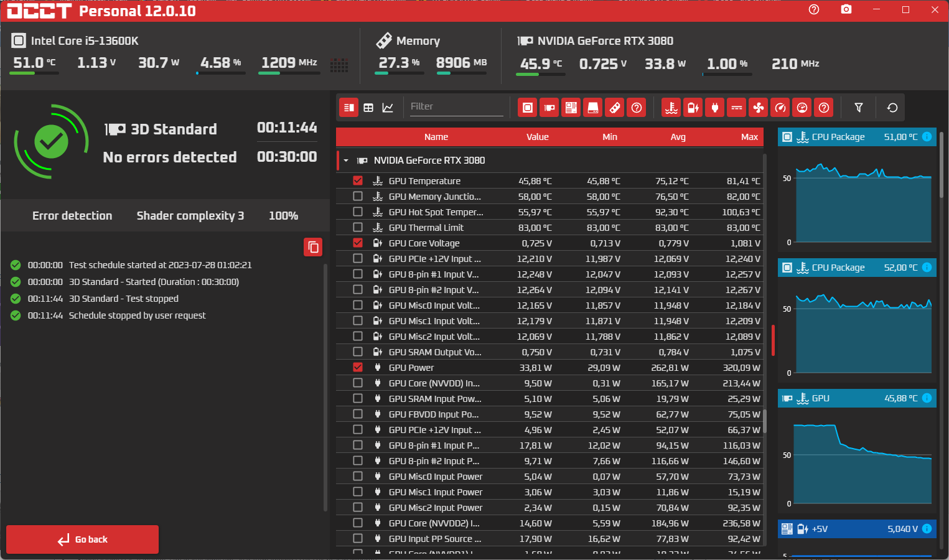Toggle the storage drive sensors filter icon
Screen dimensions: 949x560
pos(593,108)
